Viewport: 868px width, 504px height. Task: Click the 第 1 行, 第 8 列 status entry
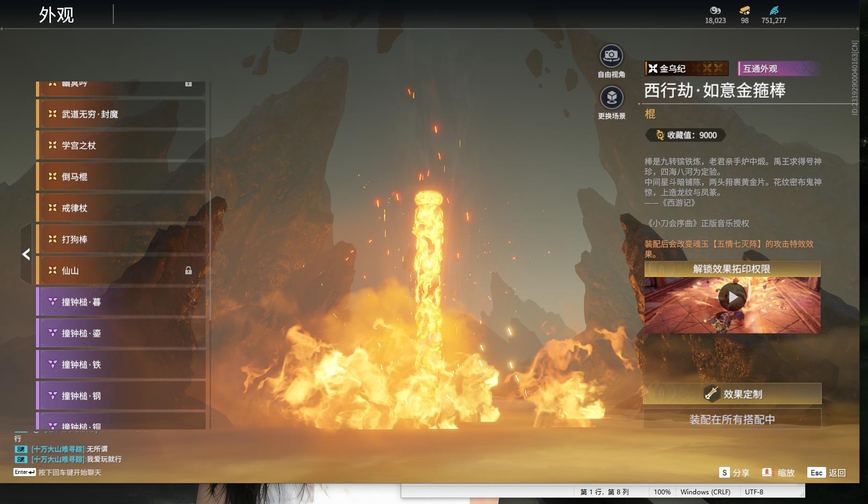[604, 492]
